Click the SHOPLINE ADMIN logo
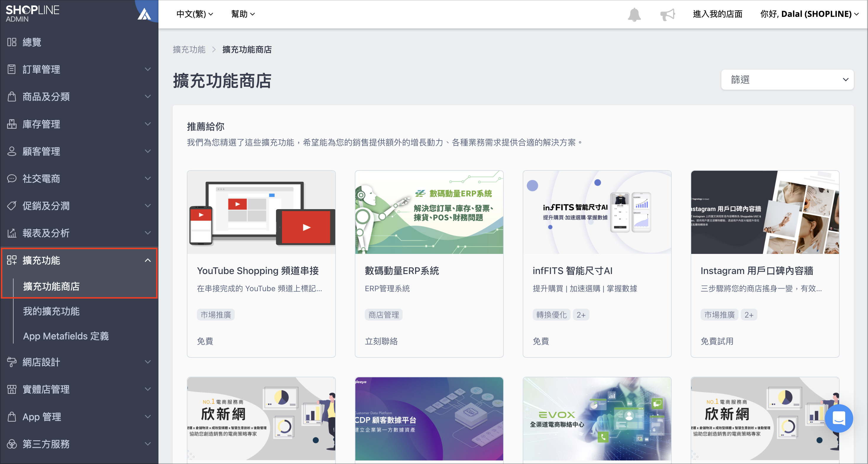 click(x=32, y=14)
